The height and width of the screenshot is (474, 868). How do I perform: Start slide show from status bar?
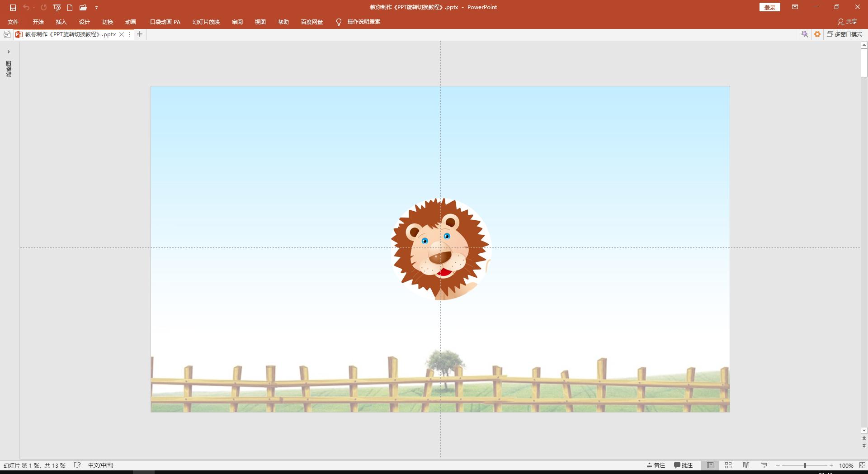pyautogui.click(x=764, y=465)
